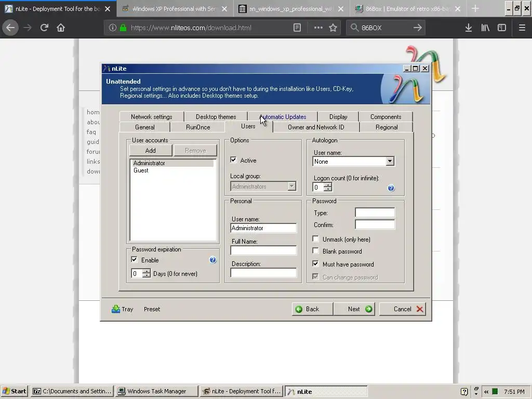Click the Password expiration help icon
This screenshot has height=399, width=532.
212,260
